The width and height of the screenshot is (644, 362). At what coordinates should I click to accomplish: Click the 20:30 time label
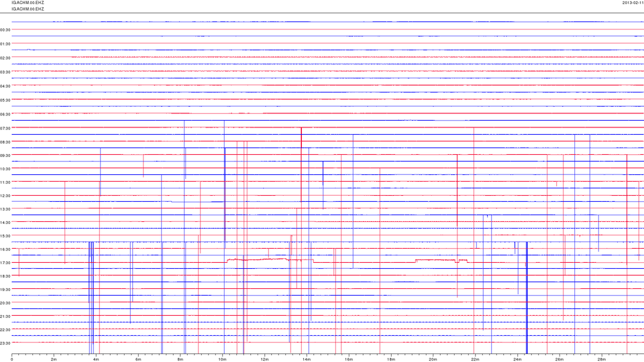tap(5, 303)
